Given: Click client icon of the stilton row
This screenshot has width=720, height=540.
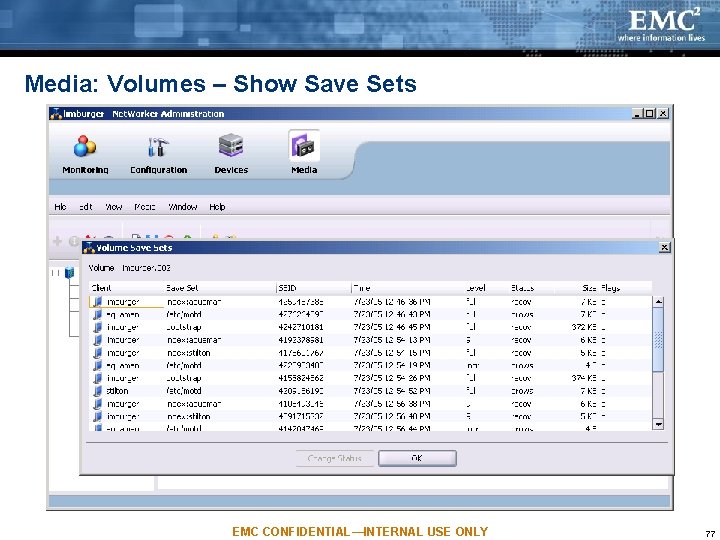Looking at the screenshot, I should click(x=97, y=391).
